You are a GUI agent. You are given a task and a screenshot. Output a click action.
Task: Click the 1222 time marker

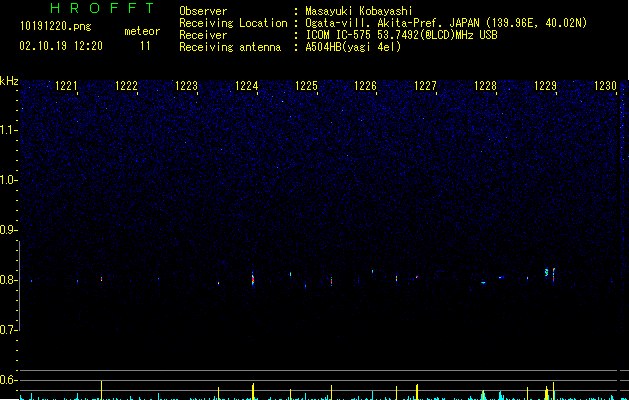pos(126,86)
